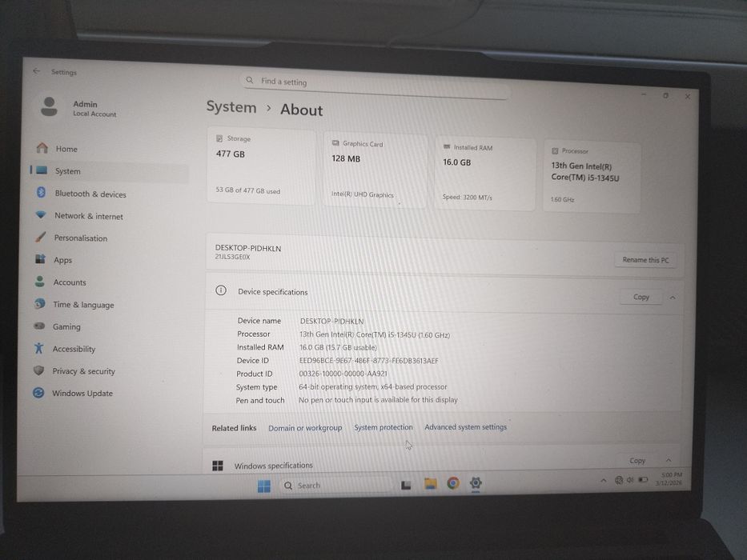Open the Processor i5-1345U card
The width and height of the screenshot is (747, 560).
(x=592, y=177)
